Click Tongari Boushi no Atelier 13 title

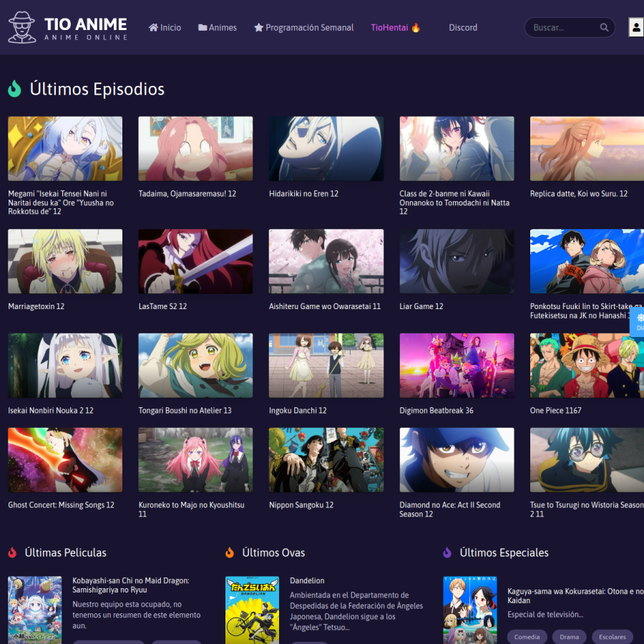pyautogui.click(x=185, y=411)
